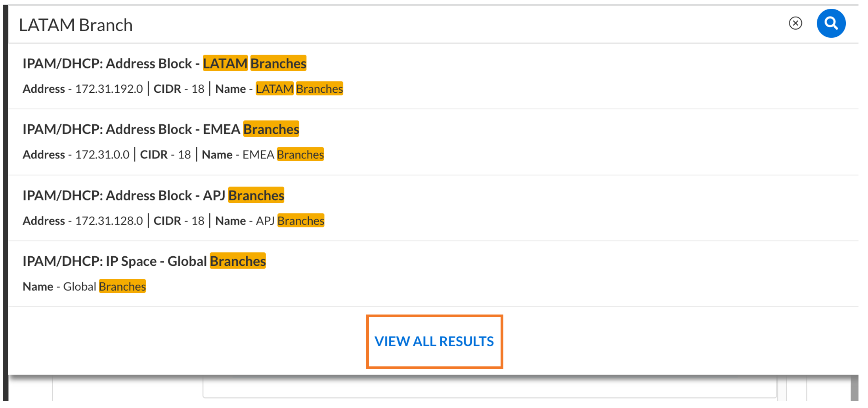868x408 pixels.
Task: Click highlighted LATAM in first result title
Action: pyautogui.click(x=225, y=63)
